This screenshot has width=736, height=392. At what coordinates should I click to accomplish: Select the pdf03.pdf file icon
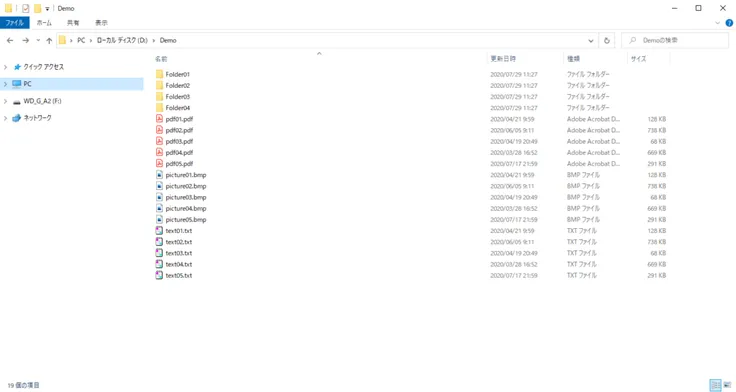[x=160, y=141]
